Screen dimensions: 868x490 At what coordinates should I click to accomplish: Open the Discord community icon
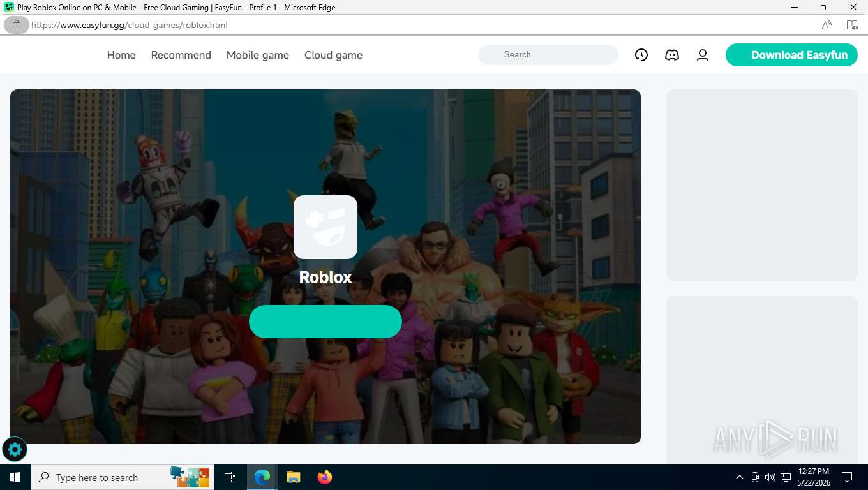(x=672, y=55)
